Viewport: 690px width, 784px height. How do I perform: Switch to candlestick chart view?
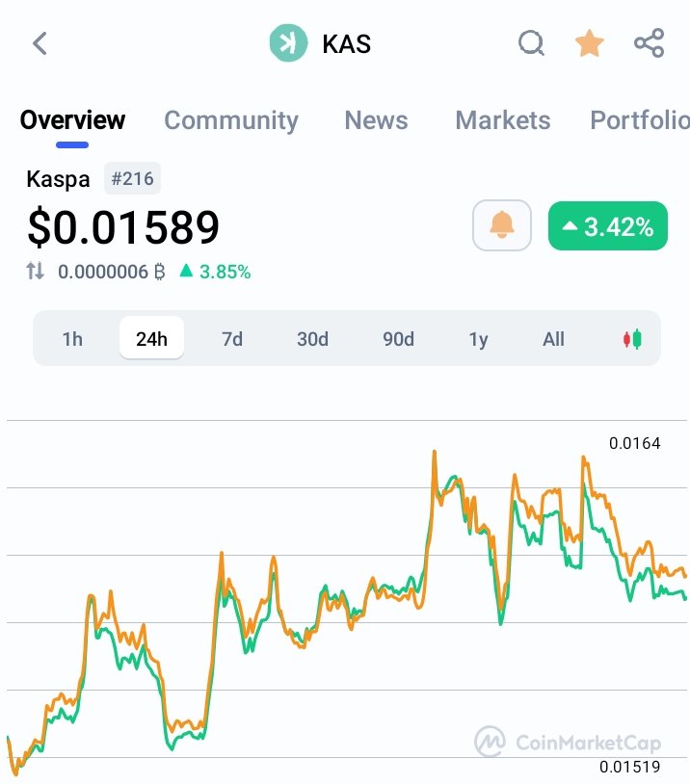(x=632, y=339)
